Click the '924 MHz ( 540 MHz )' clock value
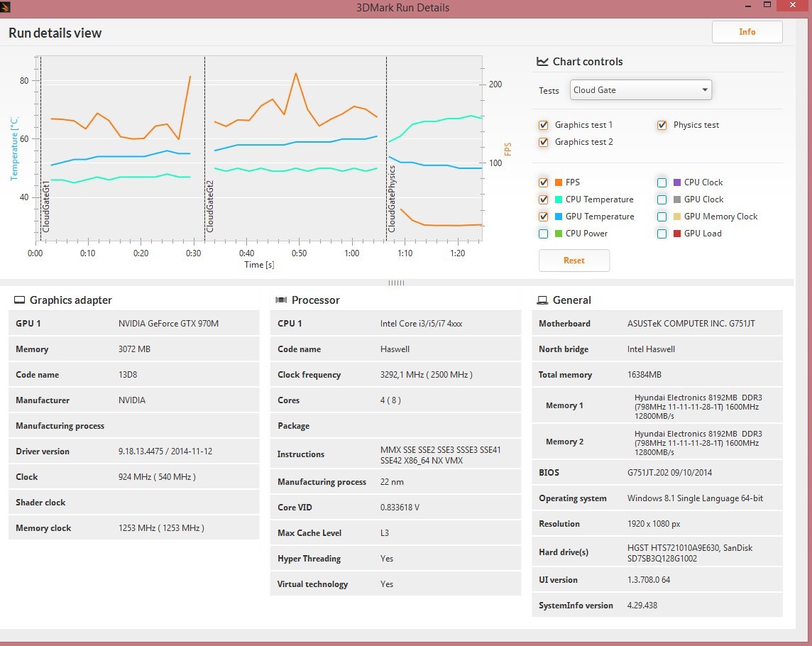 click(x=157, y=476)
